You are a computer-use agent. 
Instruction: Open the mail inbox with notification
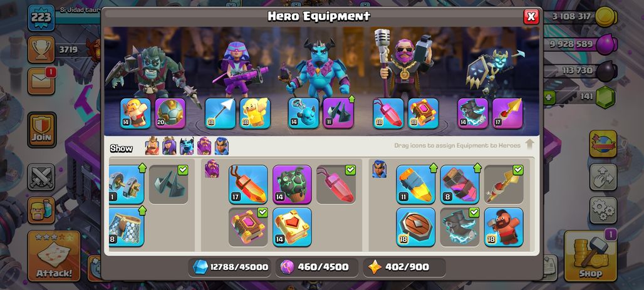(x=41, y=81)
